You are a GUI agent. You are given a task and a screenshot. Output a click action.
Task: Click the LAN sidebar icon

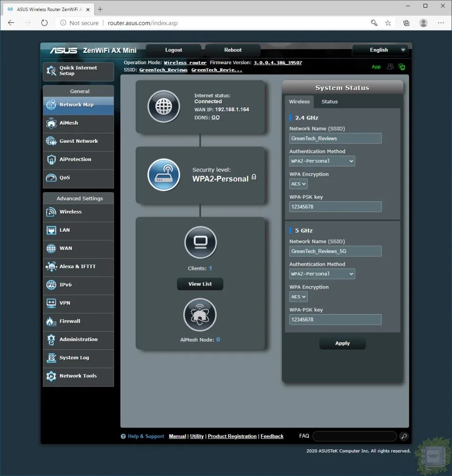51,230
